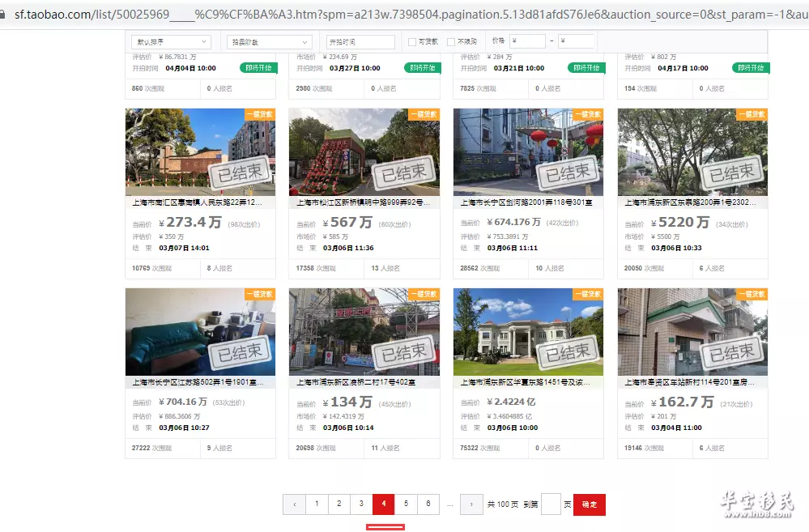Viewport: 809px width, 532px height.
Task: Open listing 上海市浦东新区华夏东路1451号
Action: pyautogui.click(x=526, y=382)
